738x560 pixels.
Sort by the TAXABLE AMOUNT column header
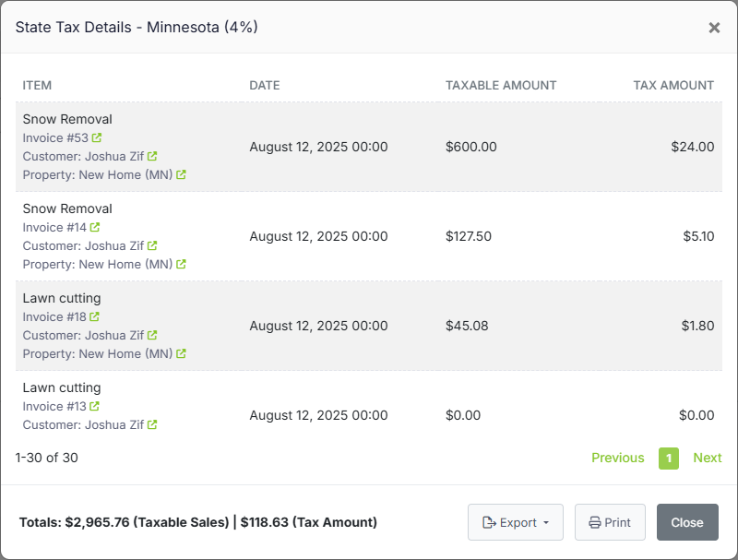click(501, 85)
